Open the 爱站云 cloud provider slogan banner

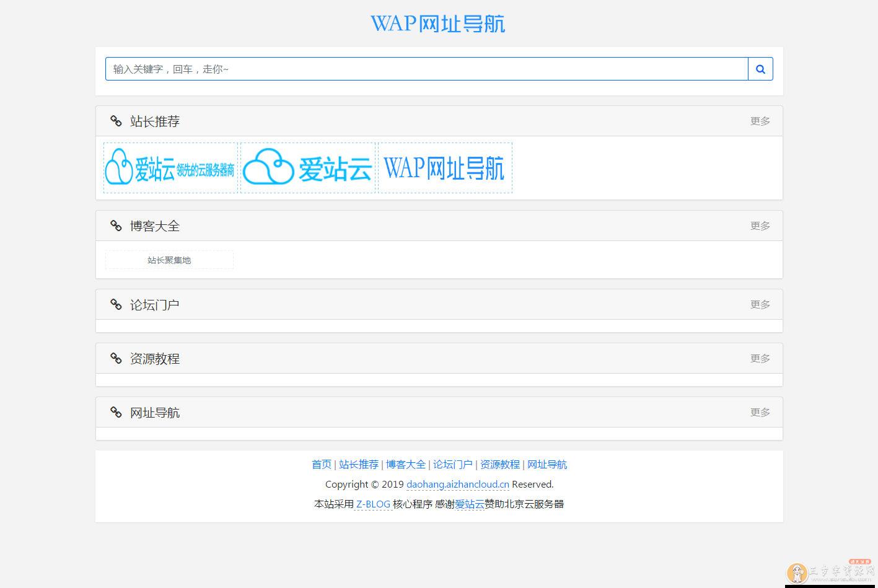[170, 168]
